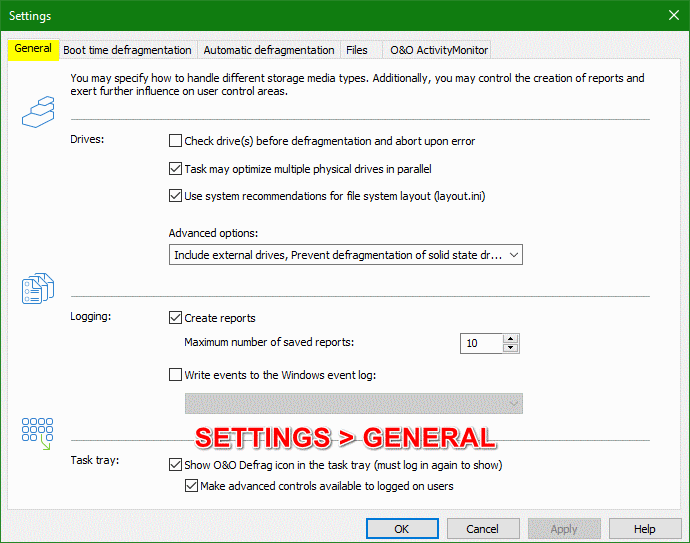Toggle Task may optimize multiple physical drives
This screenshot has width=690, height=543.
point(175,169)
